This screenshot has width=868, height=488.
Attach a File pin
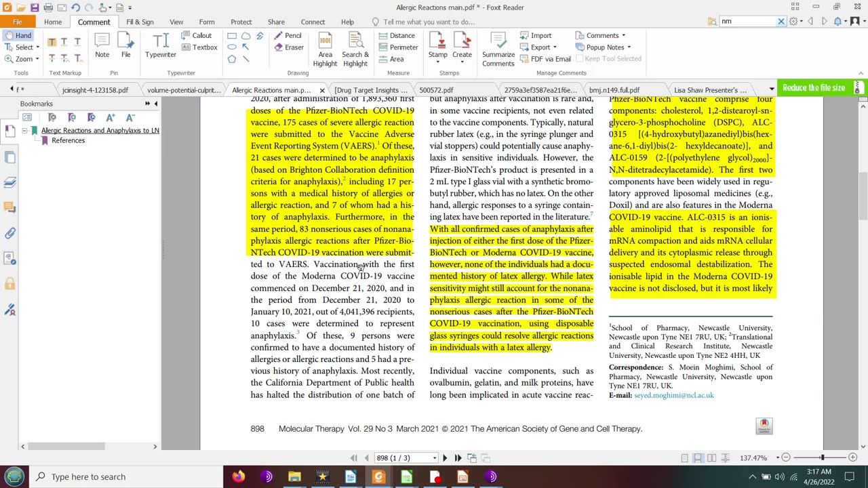(x=126, y=46)
